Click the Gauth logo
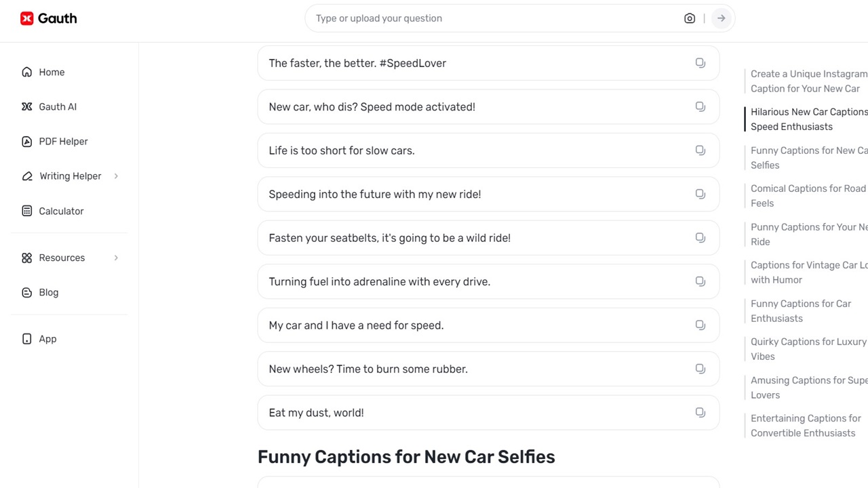 pos(48,18)
